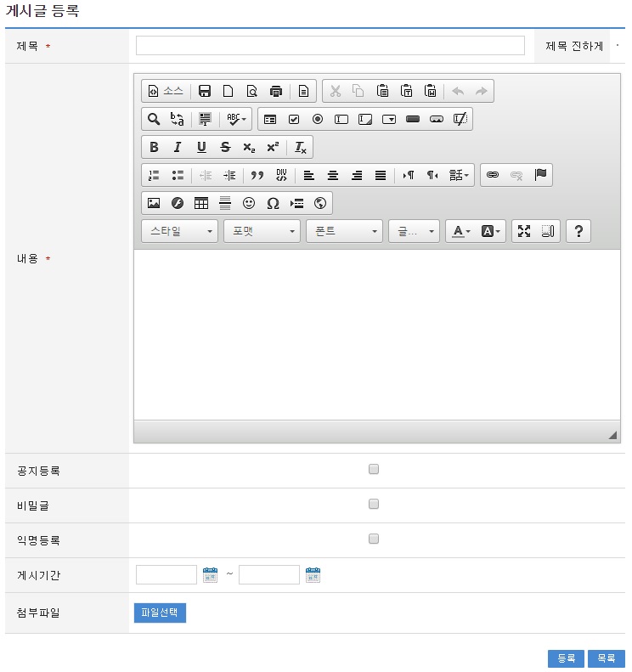Maximize the editor with the fullscreen icon
632x672 pixels.
point(524,231)
